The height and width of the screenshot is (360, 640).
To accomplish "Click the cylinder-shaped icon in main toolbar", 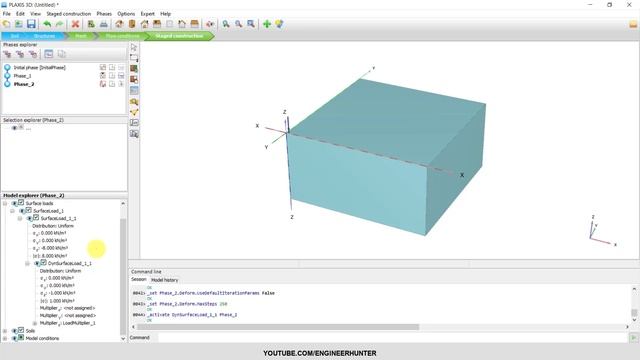I will (x=132, y=24).
